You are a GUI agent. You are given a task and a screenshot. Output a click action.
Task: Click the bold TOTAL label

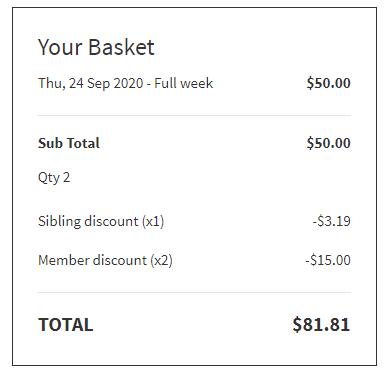click(x=66, y=325)
